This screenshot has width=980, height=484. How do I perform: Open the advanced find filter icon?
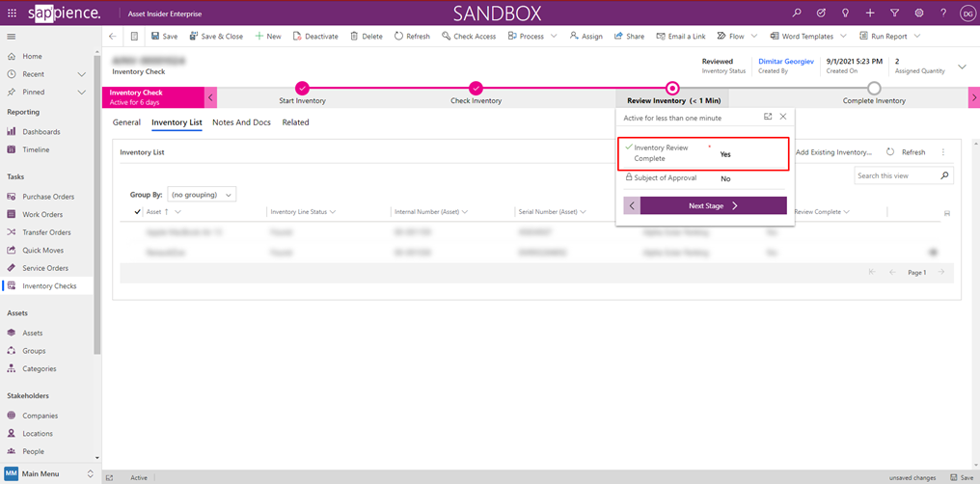click(894, 13)
